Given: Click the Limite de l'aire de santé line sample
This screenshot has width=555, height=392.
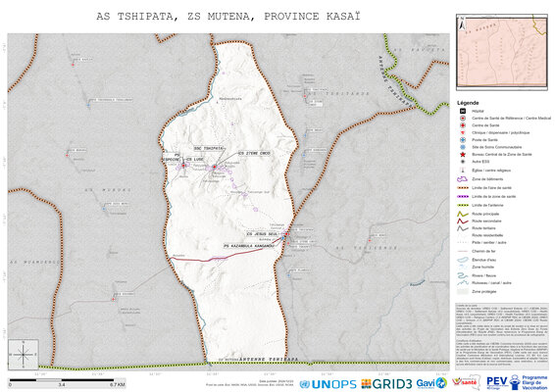Looking at the screenshot, I should (x=463, y=188).
